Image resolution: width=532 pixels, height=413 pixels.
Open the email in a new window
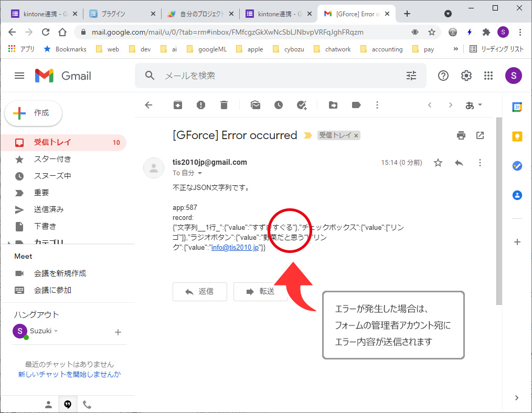(480, 135)
